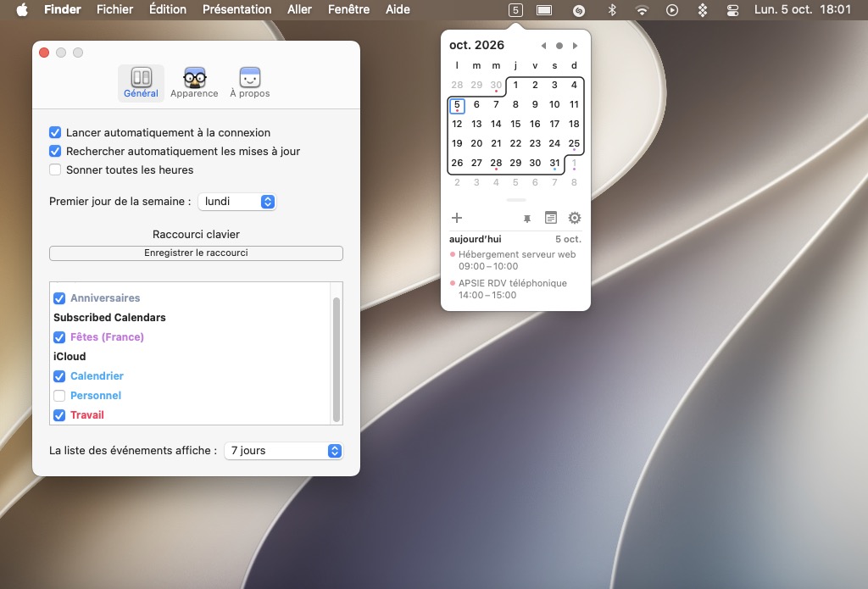Click the resize handle below calendar grid
868x589 pixels.
[x=516, y=200]
